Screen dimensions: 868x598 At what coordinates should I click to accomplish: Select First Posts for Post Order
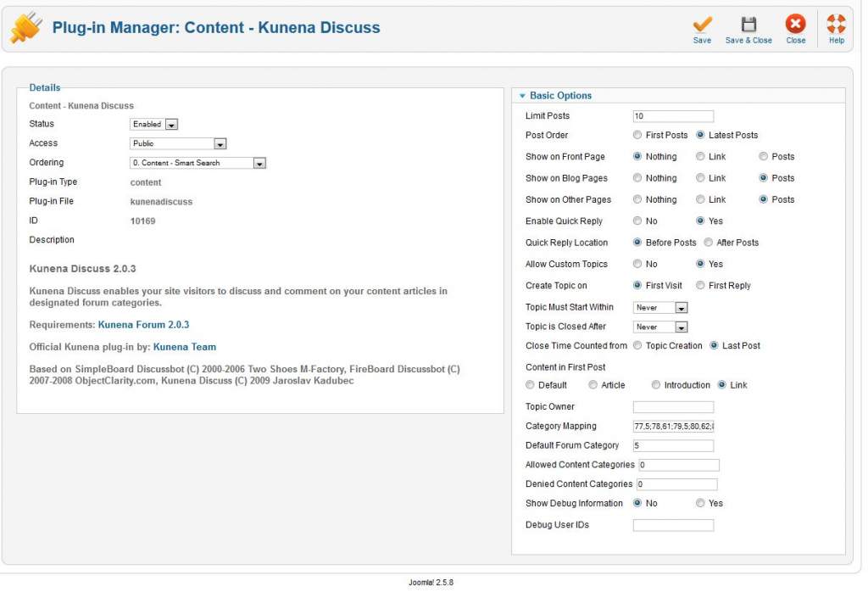tap(637, 135)
